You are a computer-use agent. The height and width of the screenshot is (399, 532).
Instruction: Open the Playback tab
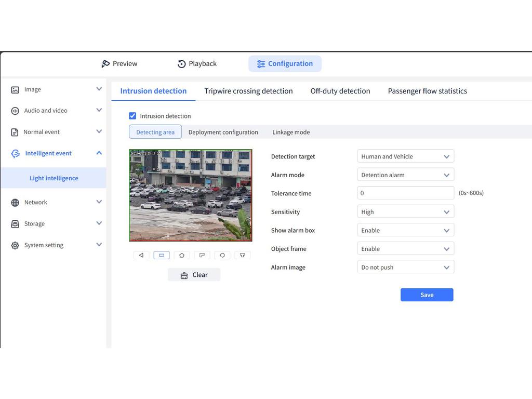(197, 64)
